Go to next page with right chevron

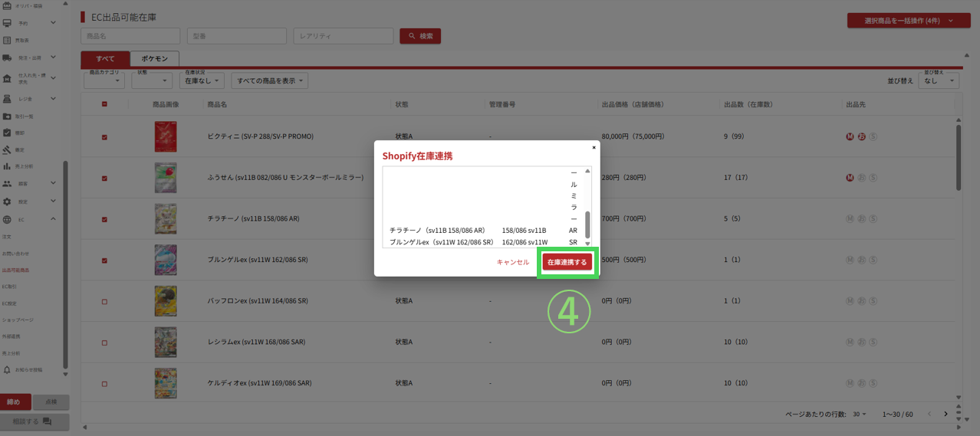(945, 415)
